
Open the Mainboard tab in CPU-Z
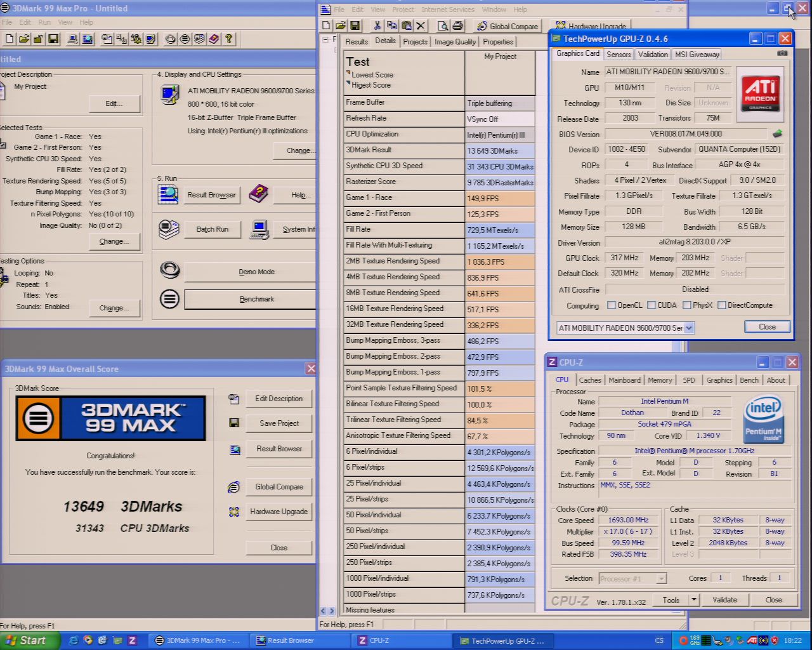pos(624,380)
